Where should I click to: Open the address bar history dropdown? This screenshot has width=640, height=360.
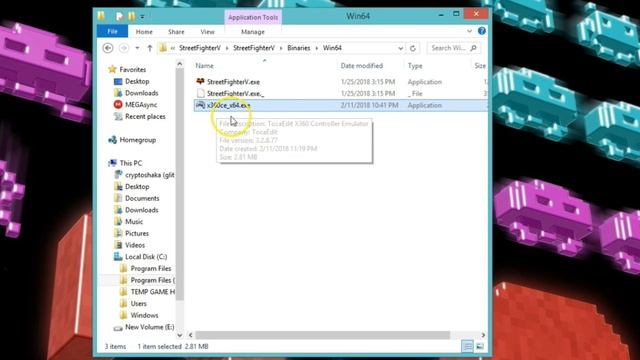point(400,48)
